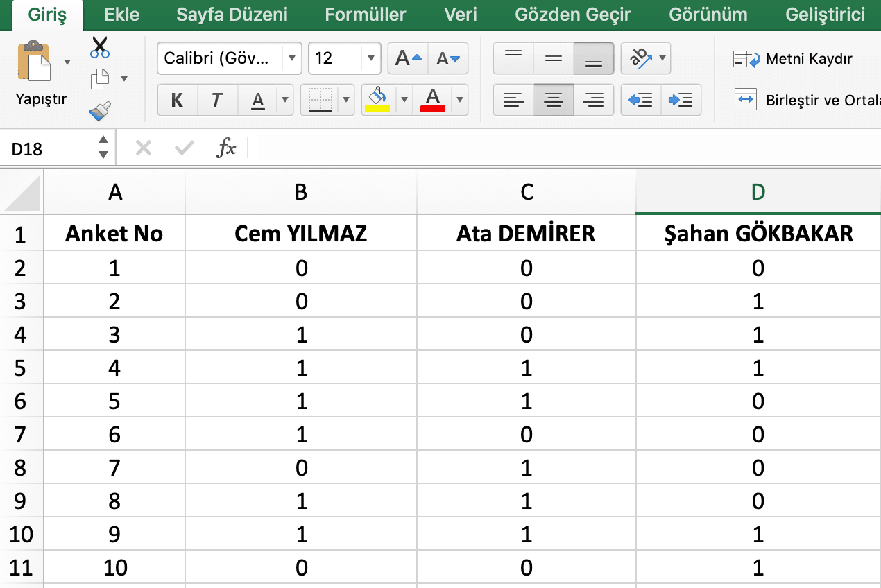Click the copy documents icon
The width and height of the screenshot is (881, 588).
point(100,79)
